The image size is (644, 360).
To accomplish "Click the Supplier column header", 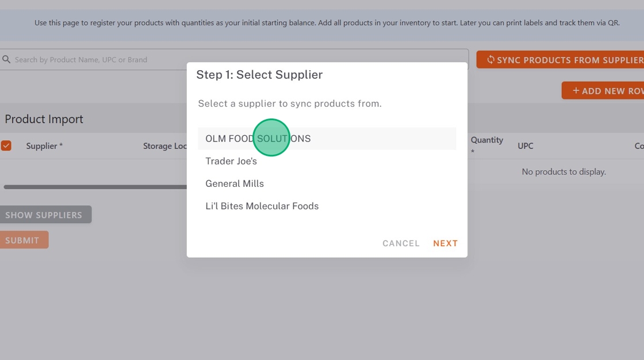I will 44,146.
